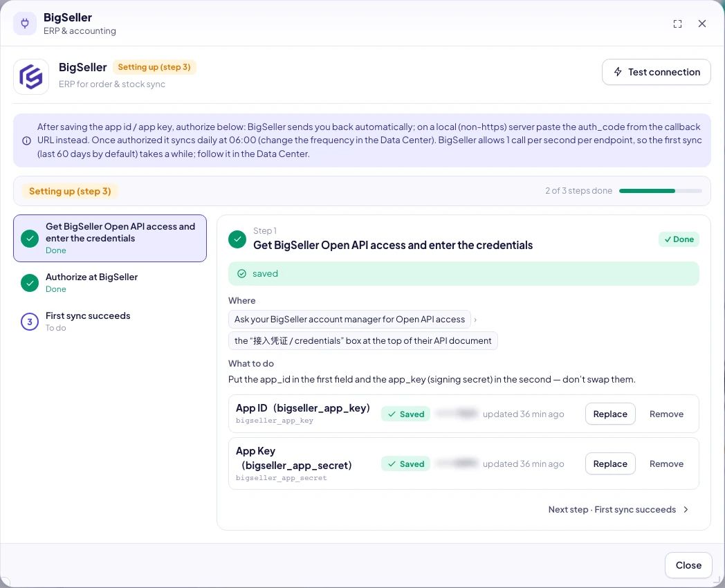Toggle fullscreen expand icon
The height and width of the screenshot is (588, 725).
677,24
